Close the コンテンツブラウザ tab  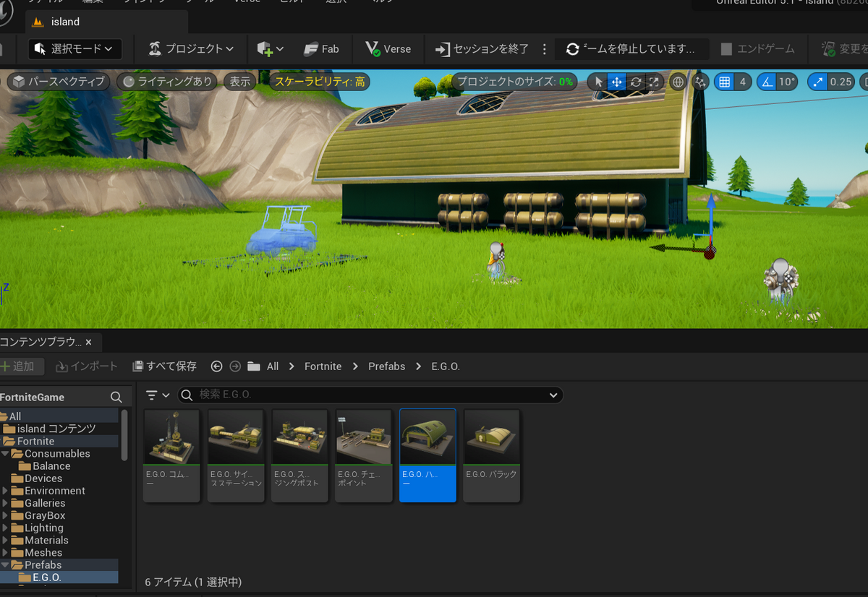(x=88, y=342)
